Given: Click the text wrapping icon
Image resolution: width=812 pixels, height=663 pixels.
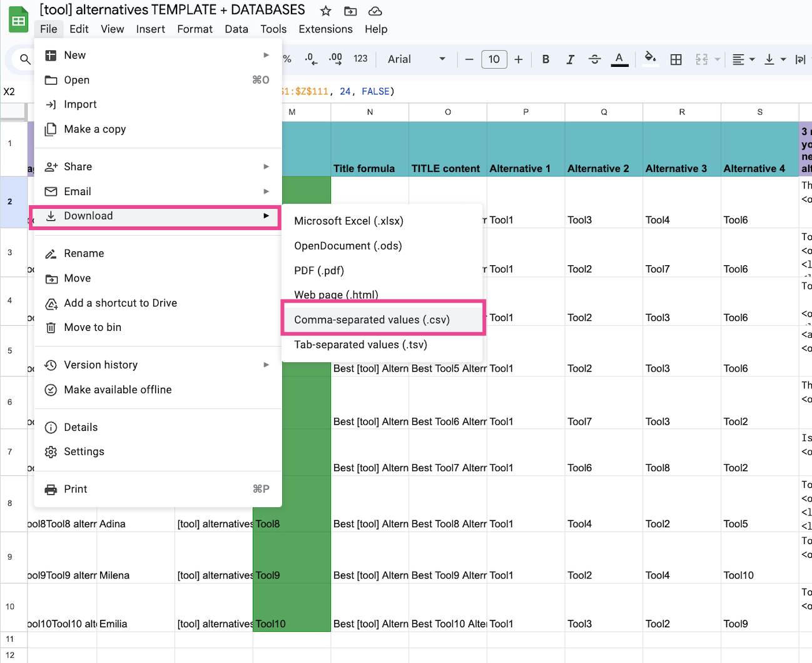Looking at the screenshot, I should pos(800,59).
